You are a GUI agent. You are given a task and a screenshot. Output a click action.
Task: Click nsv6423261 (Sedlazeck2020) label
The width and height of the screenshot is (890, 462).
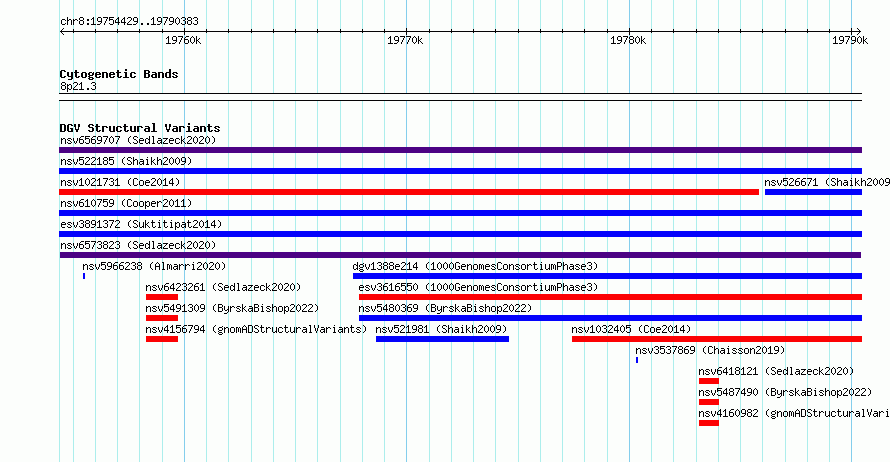pyautogui.click(x=223, y=287)
